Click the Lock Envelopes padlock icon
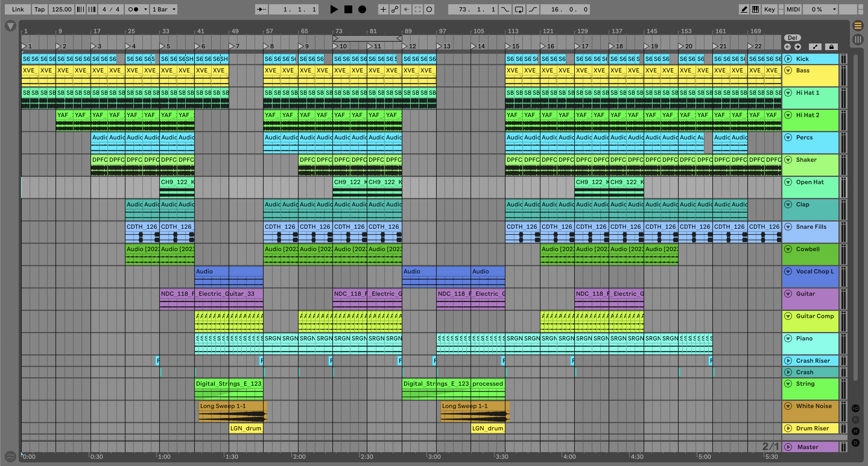Viewport: 868px width, 466px height. [831, 47]
